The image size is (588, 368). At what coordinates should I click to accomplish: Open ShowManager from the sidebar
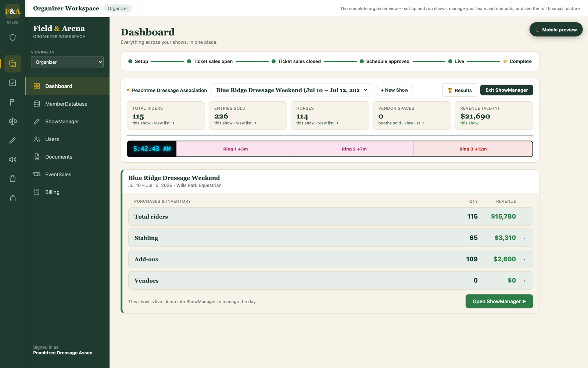click(67, 121)
